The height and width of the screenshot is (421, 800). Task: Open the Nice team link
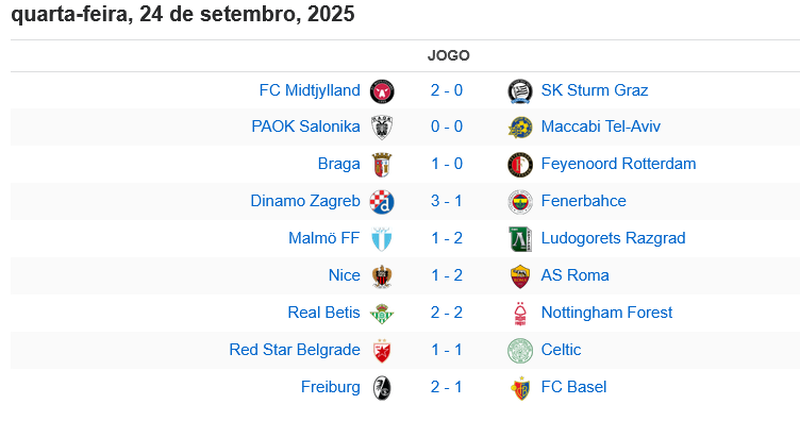click(x=343, y=275)
